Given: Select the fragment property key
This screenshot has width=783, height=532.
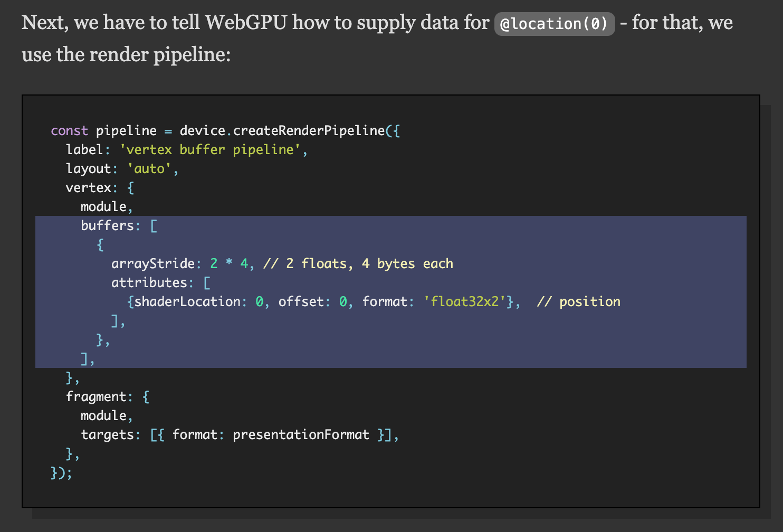Looking at the screenshot, I should (x=98, y=396).
